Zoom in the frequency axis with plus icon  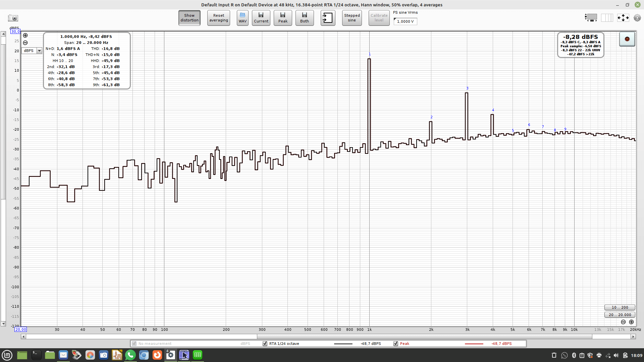[631, 322]
